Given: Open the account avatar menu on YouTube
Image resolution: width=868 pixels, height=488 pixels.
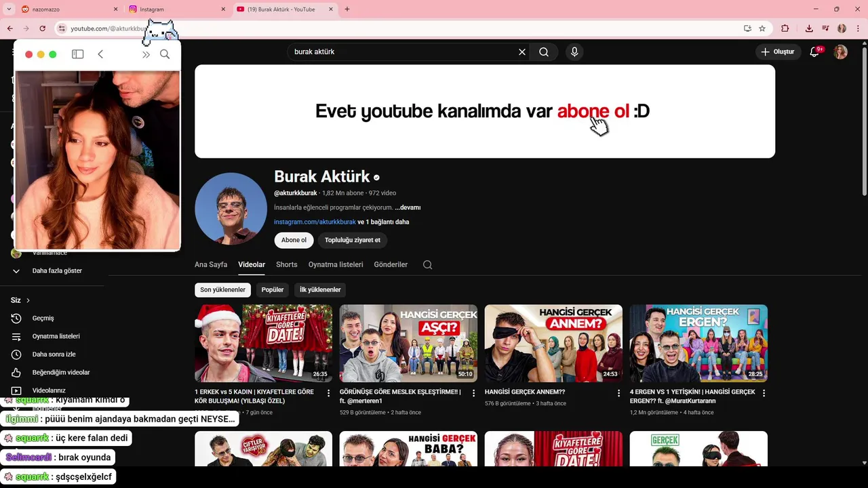Looking at the screenshot, I should (x=840, y=52).
